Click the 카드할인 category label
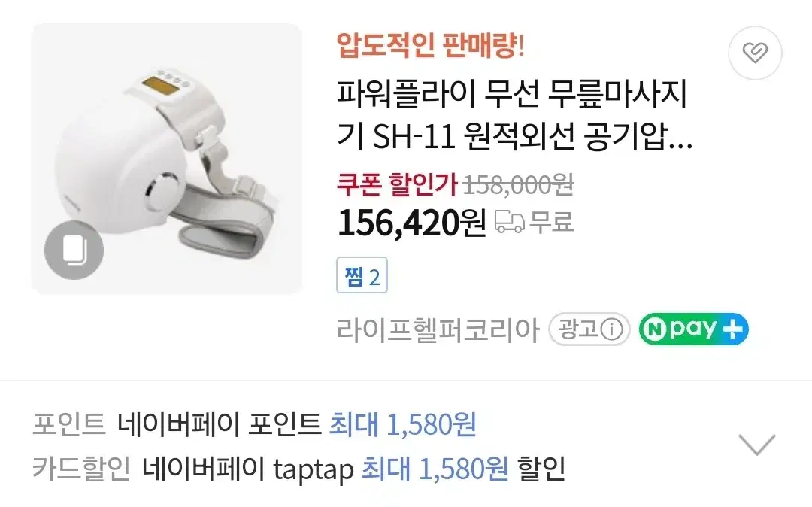 (x=81, y=469)
